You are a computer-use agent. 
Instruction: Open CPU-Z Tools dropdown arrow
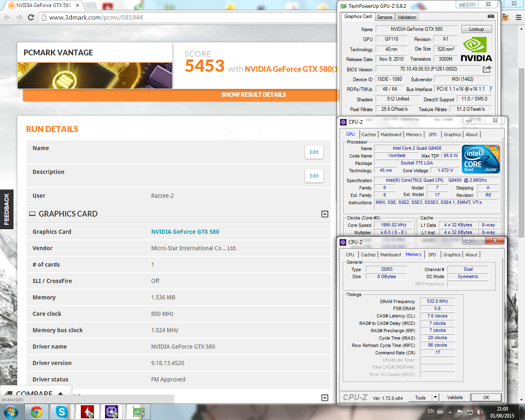[x=435, y=397]
